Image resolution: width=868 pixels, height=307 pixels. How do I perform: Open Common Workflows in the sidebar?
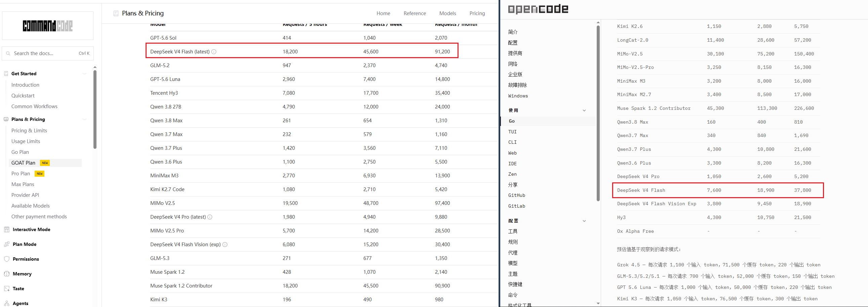34,106
